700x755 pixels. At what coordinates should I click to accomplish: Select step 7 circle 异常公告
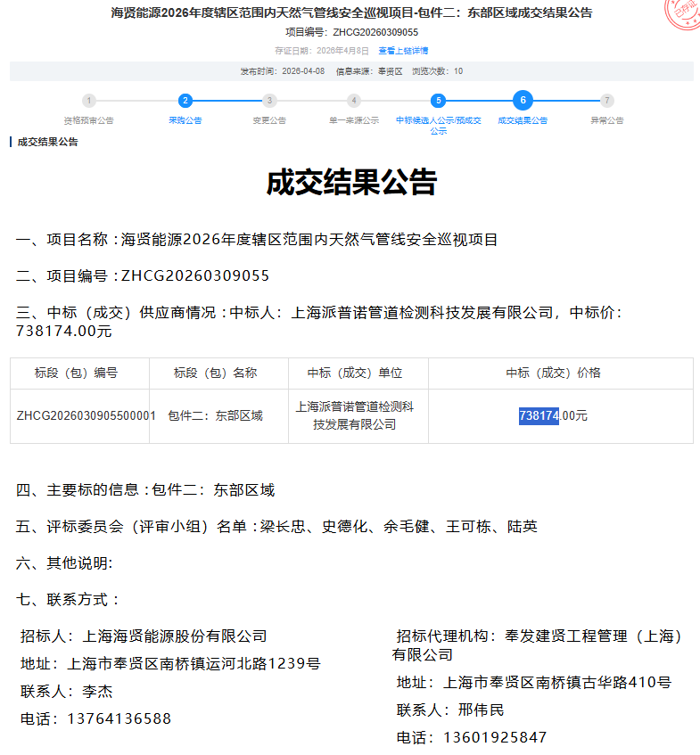606,101
